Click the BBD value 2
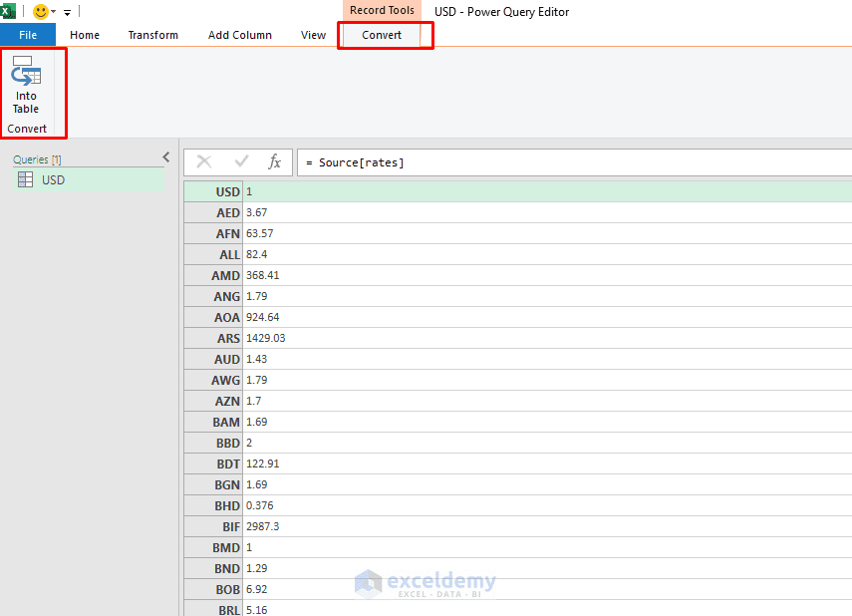The image size is (852, 616). tap(249, 443)
